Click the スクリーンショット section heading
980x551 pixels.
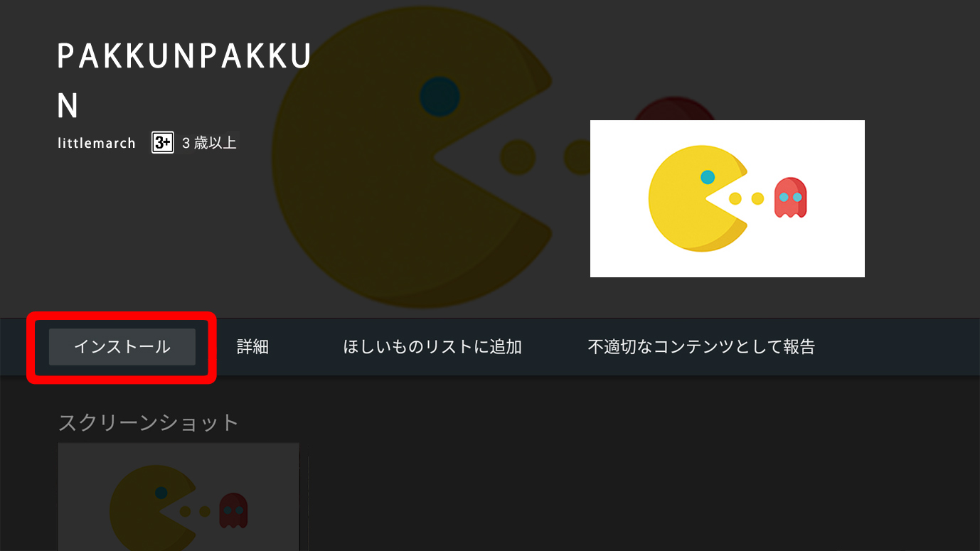(x=148, y=422)
